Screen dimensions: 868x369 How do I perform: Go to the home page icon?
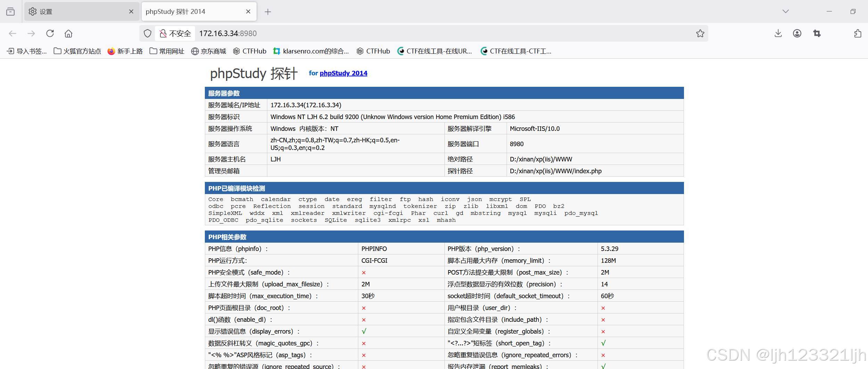68,33
